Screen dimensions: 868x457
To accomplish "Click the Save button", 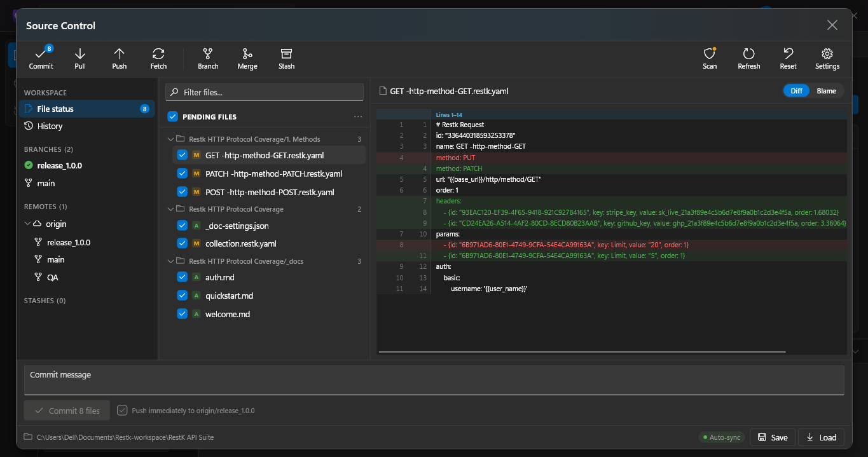I will click(773, 437).
